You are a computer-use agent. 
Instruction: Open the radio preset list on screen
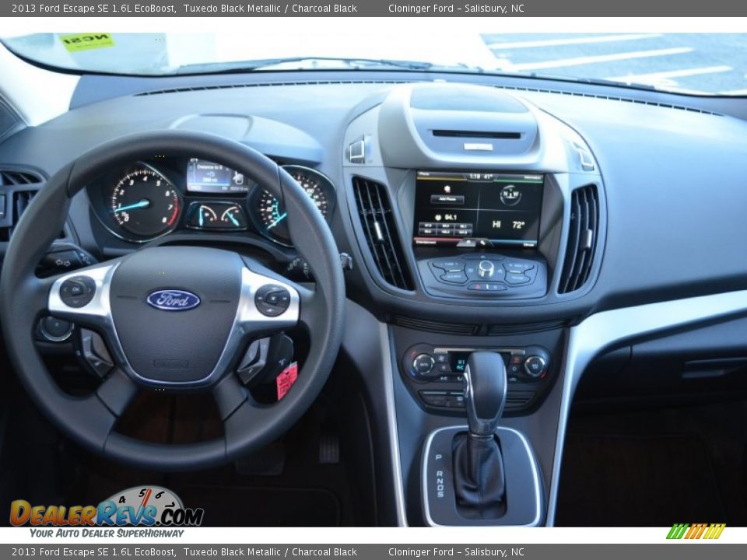click(445, 228)
